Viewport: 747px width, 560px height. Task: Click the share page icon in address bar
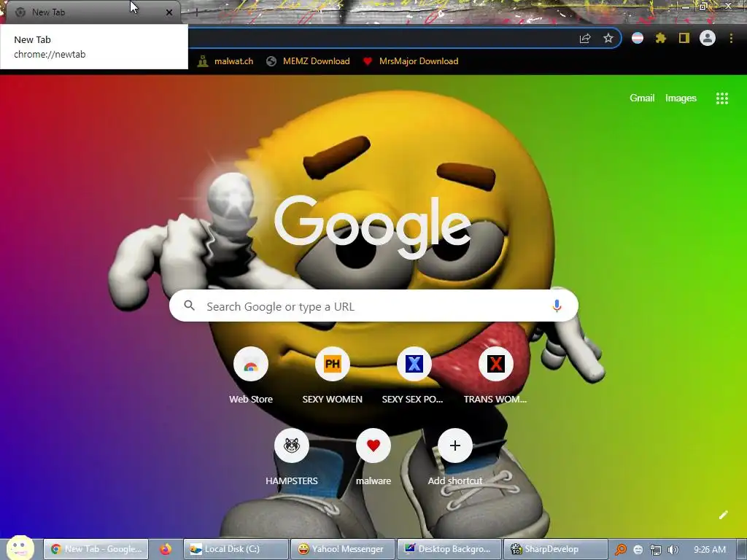click(585, 39)
